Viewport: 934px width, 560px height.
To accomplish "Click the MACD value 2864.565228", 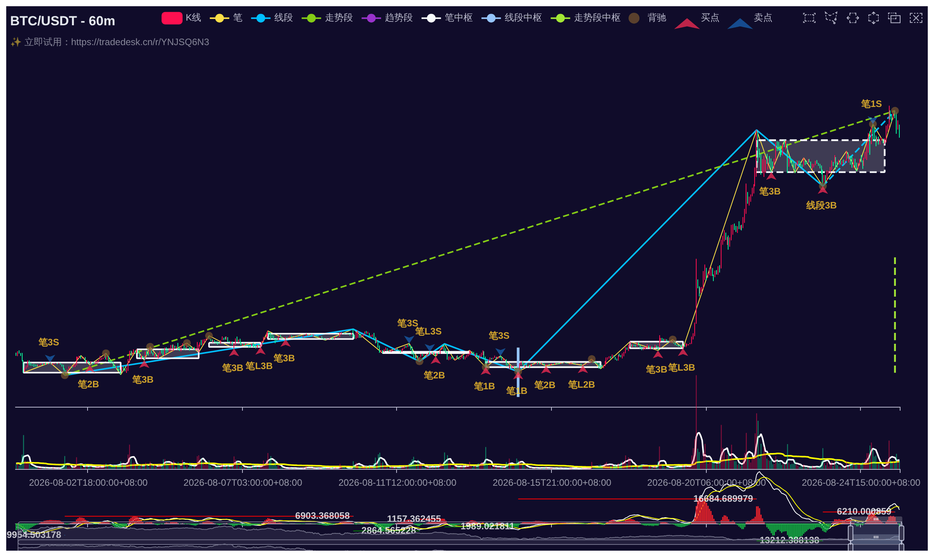I will [389, 530].
